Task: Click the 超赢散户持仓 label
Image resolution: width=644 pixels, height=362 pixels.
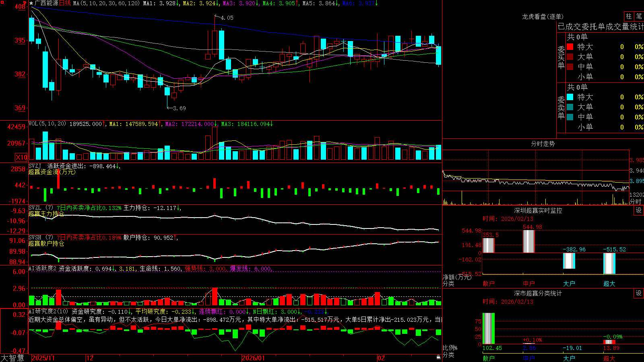Action: (46, 243)
